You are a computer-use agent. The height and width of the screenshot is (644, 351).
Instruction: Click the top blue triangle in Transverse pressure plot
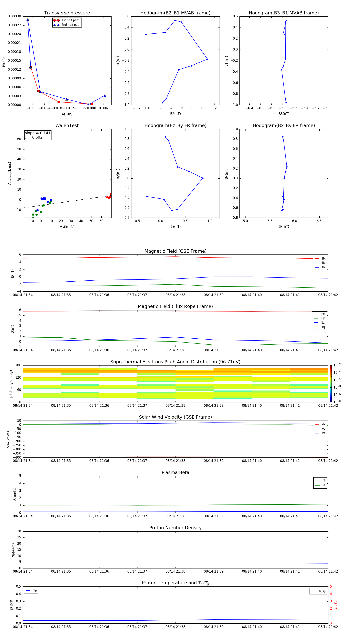(x=28, y=20)
